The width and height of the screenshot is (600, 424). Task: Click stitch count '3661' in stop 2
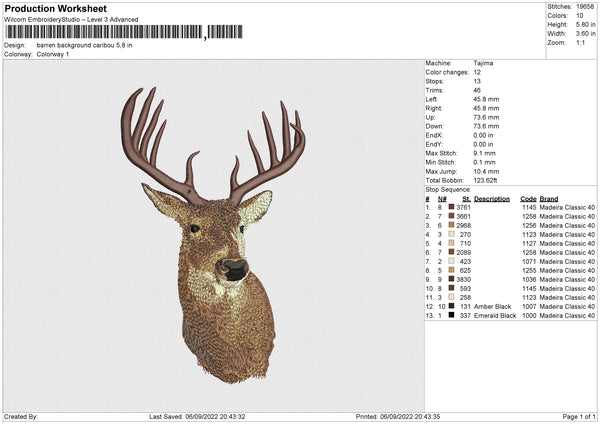(x=463, y=217)
